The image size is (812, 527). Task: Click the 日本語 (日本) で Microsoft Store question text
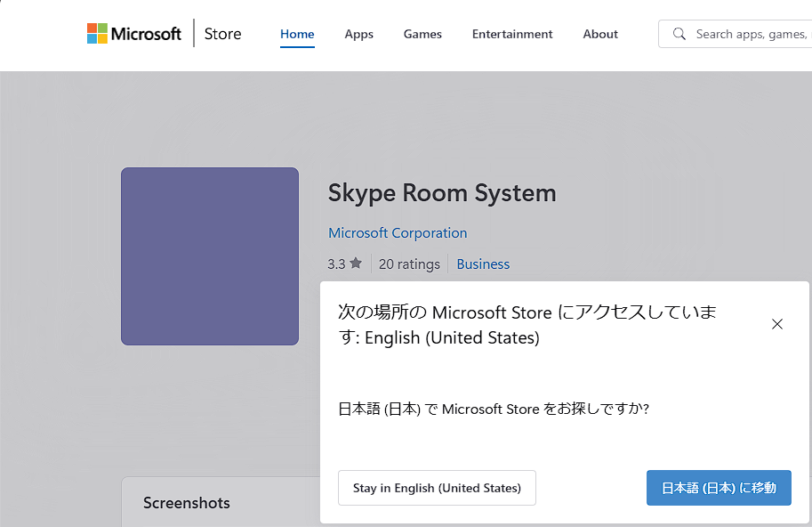(494, 409)
